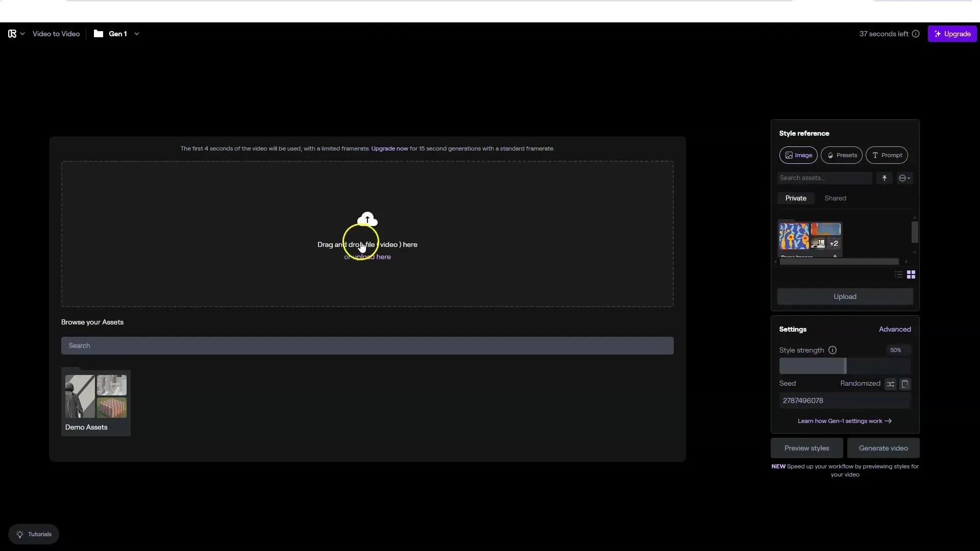Click the Generate video button
Screen dimensions: 980x551
(883, 447)
